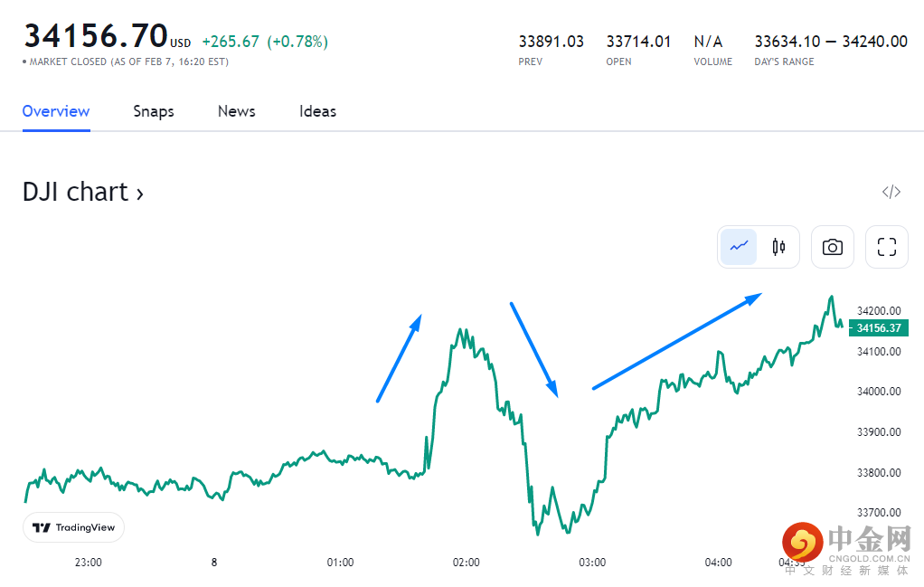Click the 03:00 time axis label

(x=592, y=563)
